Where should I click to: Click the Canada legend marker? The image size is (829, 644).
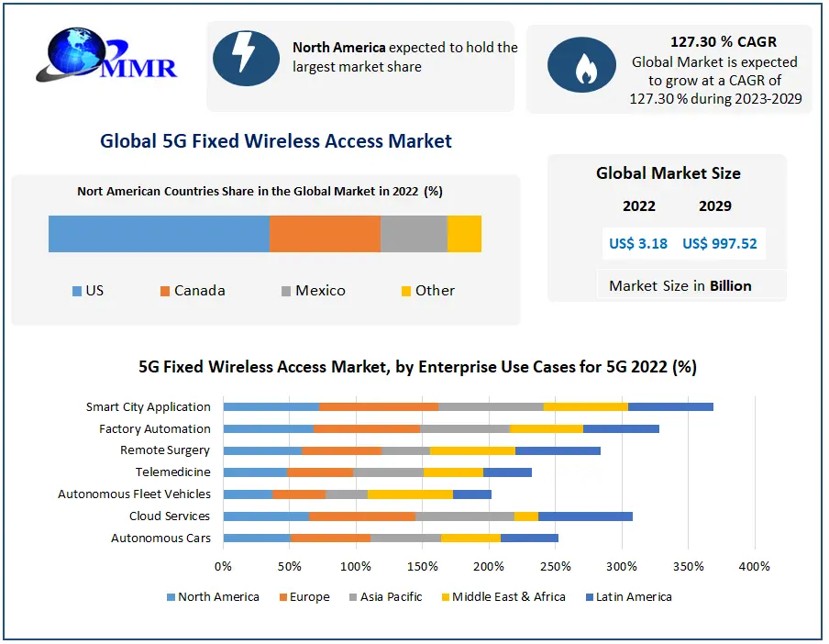167,290
